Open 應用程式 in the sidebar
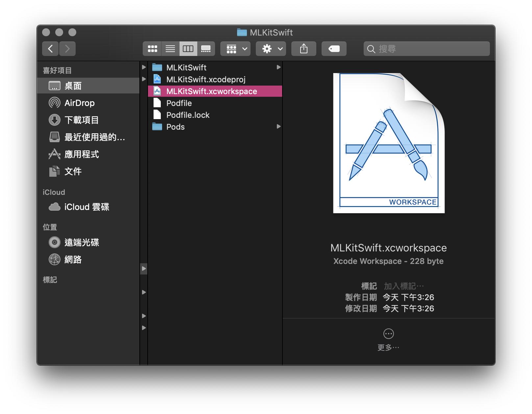The image size is (532, 414). [x=88, y=154]
